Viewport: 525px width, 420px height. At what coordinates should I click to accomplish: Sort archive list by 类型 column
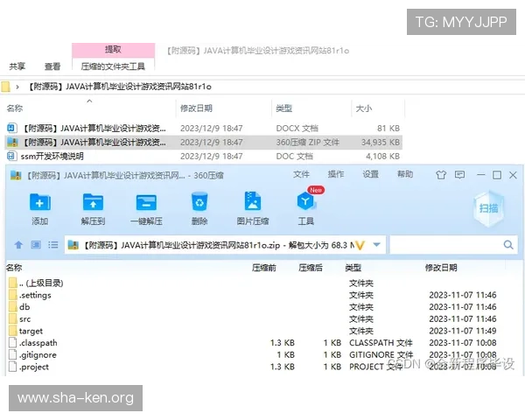click(353, 268)
